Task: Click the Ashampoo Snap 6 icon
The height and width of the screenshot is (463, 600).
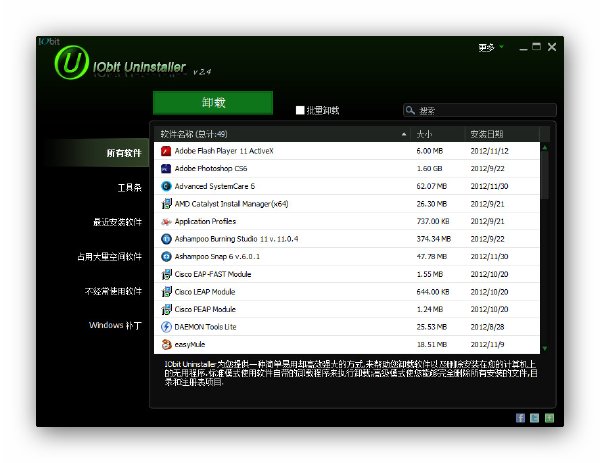Action: click(x=166, y=256)
